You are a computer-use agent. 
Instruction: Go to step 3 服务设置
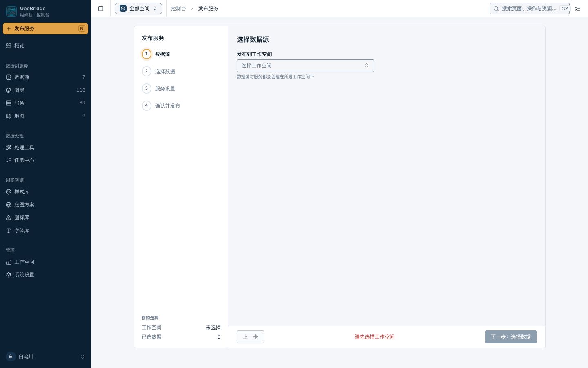pos(159,89)
